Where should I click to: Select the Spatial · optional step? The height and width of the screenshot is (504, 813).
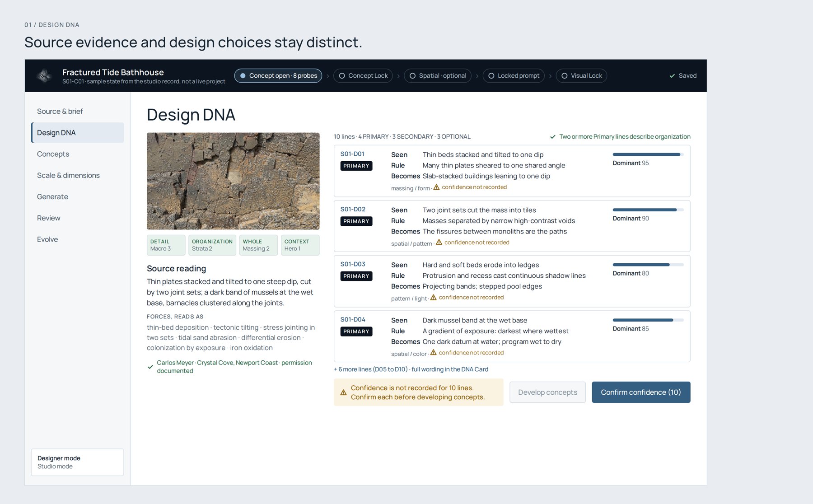coord(438,76)
